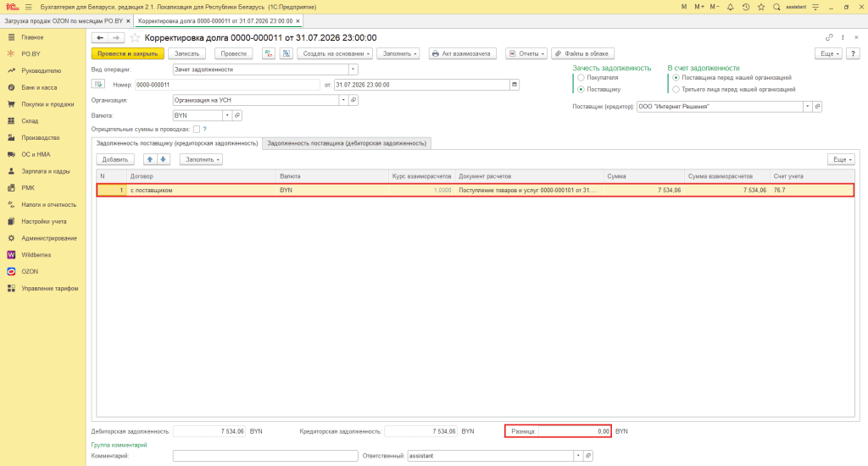Add a row with Добавить button
The width and height of the screenshot is (868, 466).
coord(115,159)
